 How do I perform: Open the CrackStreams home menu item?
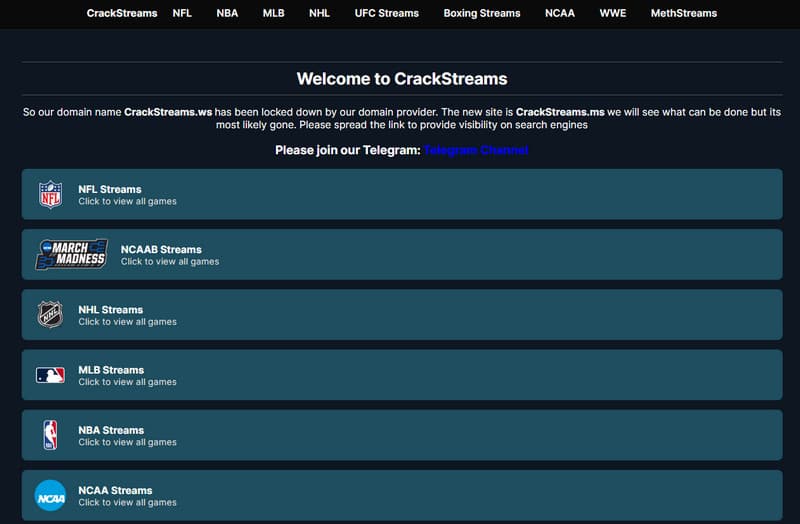pos(122,14)
